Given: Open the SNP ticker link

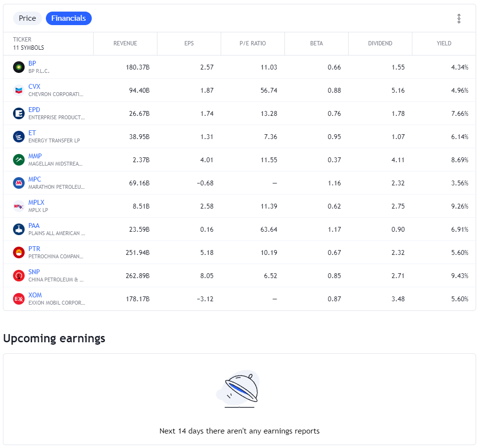Looking at the screenshot, I should coord(34,272).
